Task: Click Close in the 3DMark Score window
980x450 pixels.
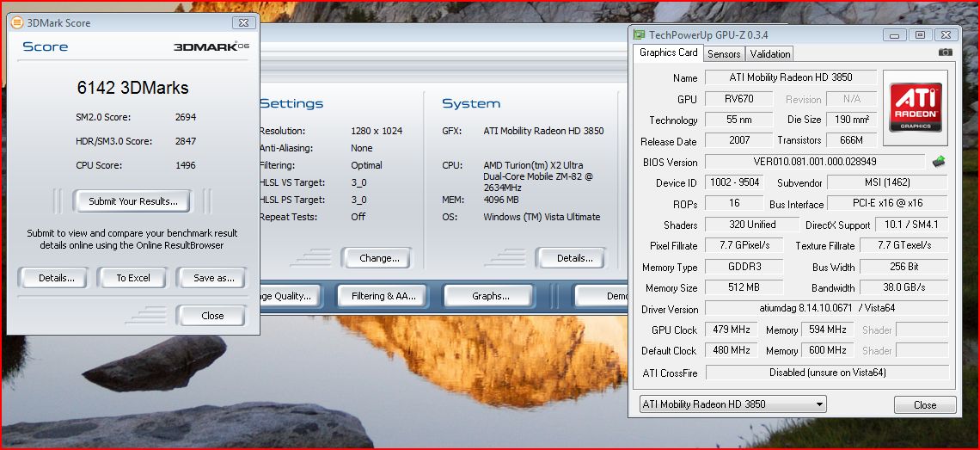Action: tap(211, 316)
